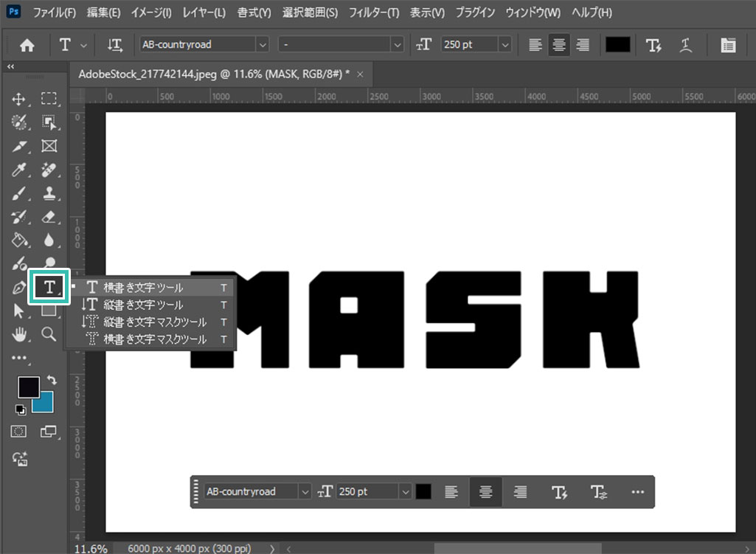Select the Move tool
The width and height of the screenshot is (756, 554).
tap(18, 100)
